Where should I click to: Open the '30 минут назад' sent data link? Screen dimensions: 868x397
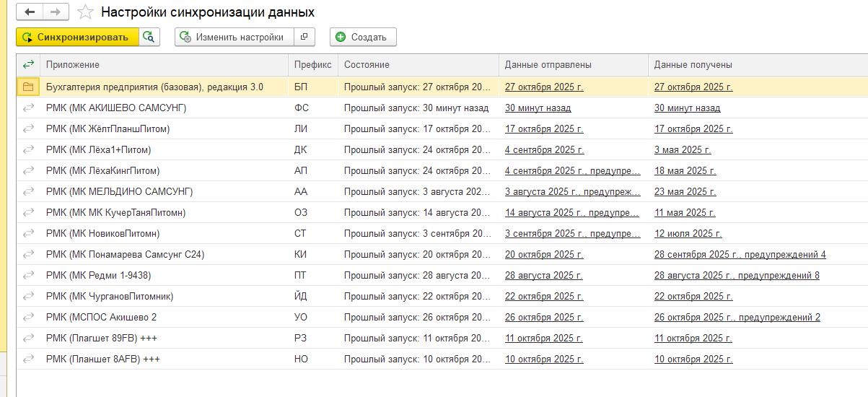538,108
